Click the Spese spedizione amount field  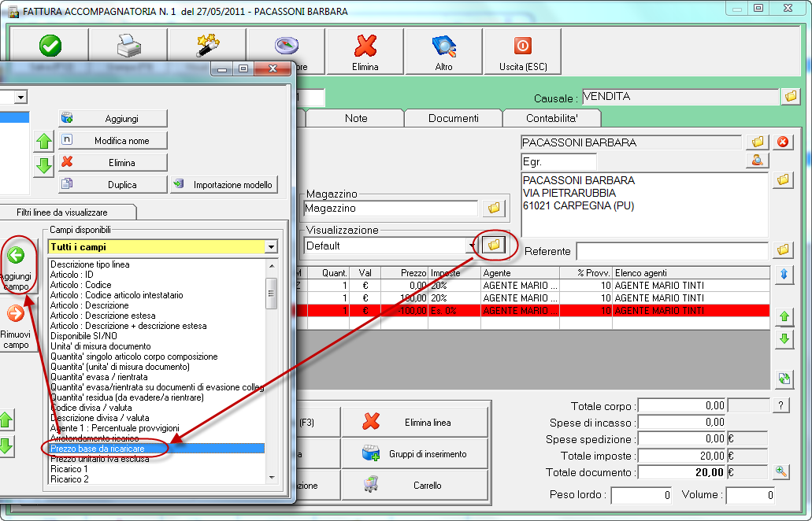click(x=681, y=438)
